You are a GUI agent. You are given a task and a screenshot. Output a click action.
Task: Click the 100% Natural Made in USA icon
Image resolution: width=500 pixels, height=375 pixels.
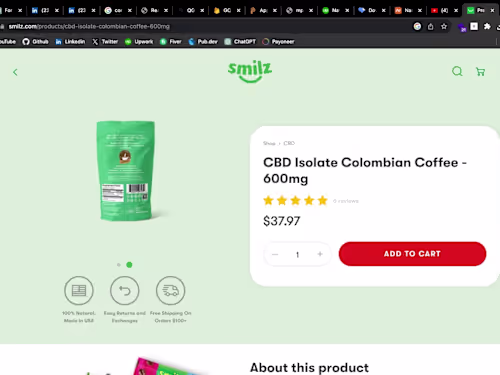[79, 290]
